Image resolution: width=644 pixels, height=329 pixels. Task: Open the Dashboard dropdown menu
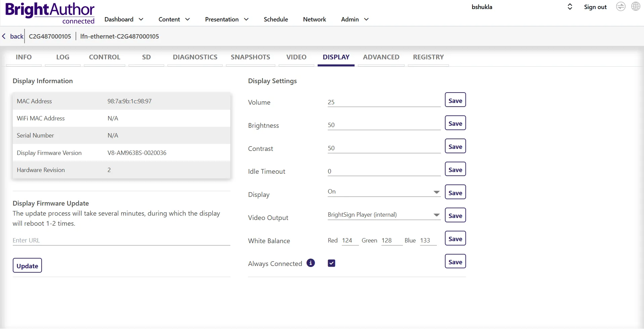coord(124,19)
